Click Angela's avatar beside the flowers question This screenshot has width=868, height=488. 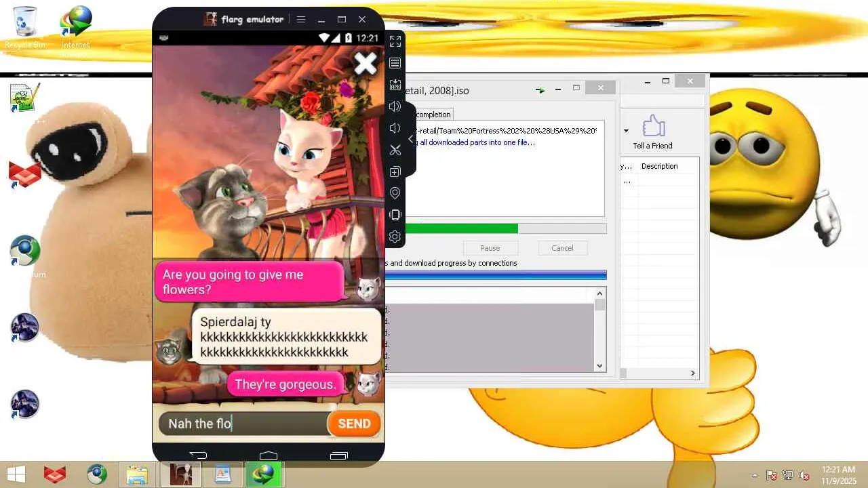pyautogui.click(x=368, y=288)
